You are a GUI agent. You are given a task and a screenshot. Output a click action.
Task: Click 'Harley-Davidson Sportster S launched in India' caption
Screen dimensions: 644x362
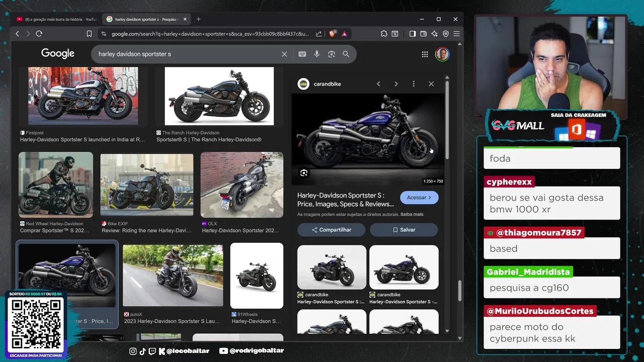coord(83,140)
